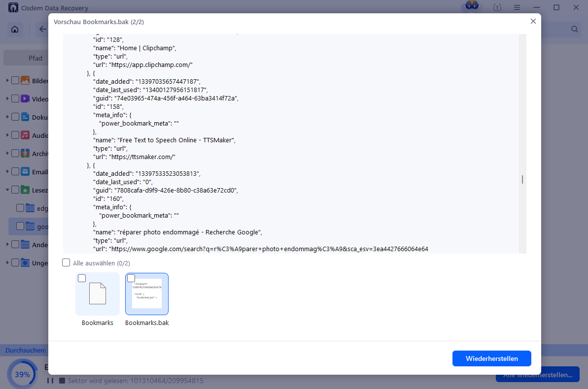The width and height of the screenshot is (588, 389).
Task: Check the Ungespeicherte category checkbox
Action: coord(15,263)
